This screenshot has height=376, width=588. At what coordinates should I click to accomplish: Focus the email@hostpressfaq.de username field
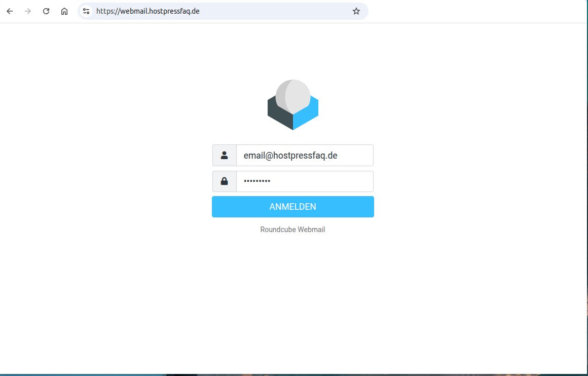[x=305, y=155]
